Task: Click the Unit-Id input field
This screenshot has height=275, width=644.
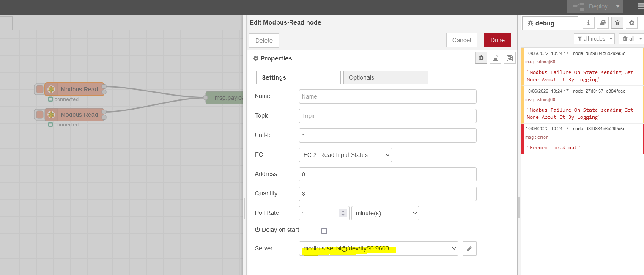Action: [x=387, y=135]
